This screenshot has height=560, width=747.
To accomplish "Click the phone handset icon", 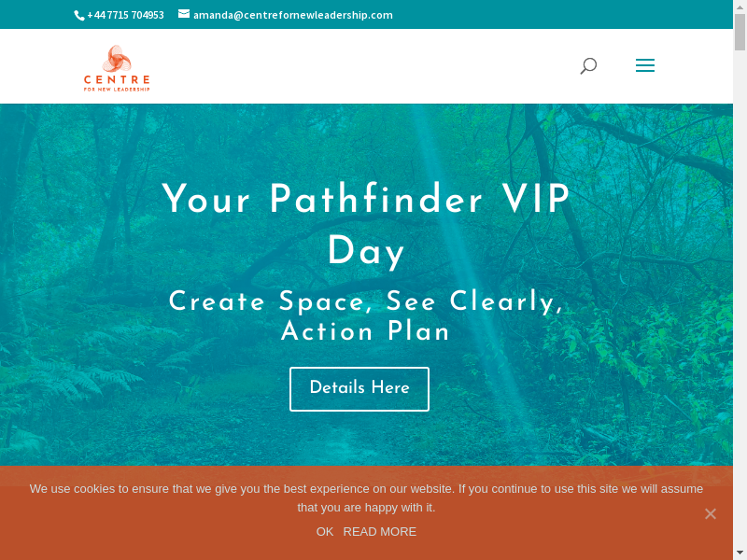I will pos(78,15).
